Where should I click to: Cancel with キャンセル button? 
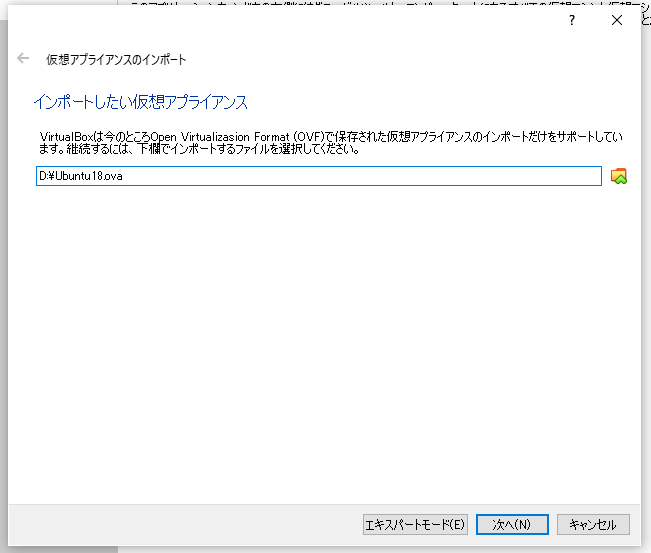point(593,525)
